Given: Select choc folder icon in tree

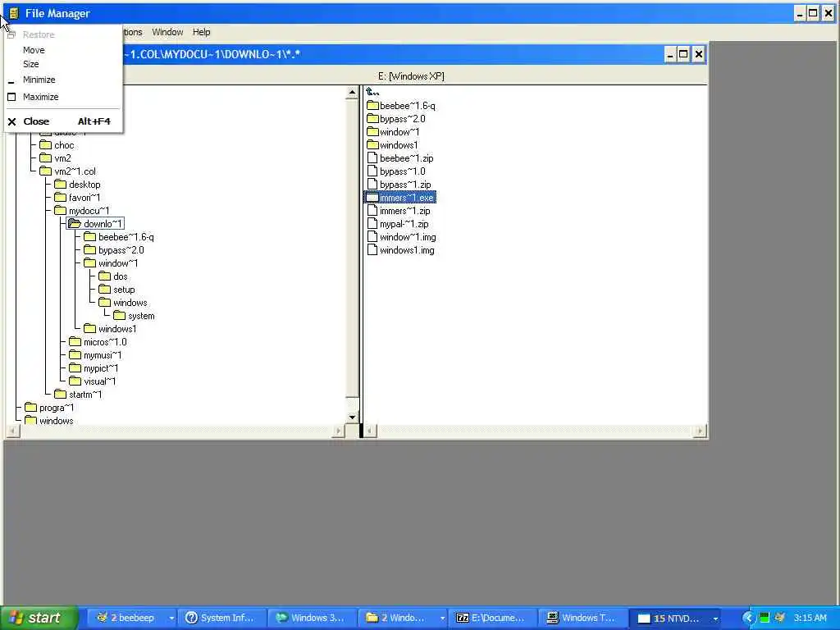Looking at the screenshot, I should [x=46, y=144].
